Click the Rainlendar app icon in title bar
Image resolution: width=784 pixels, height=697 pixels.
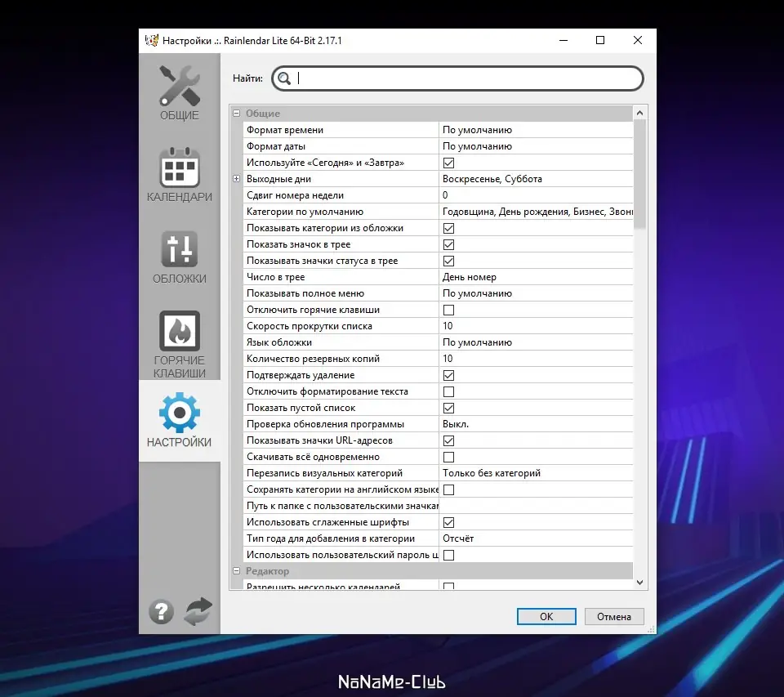point(152,40)
